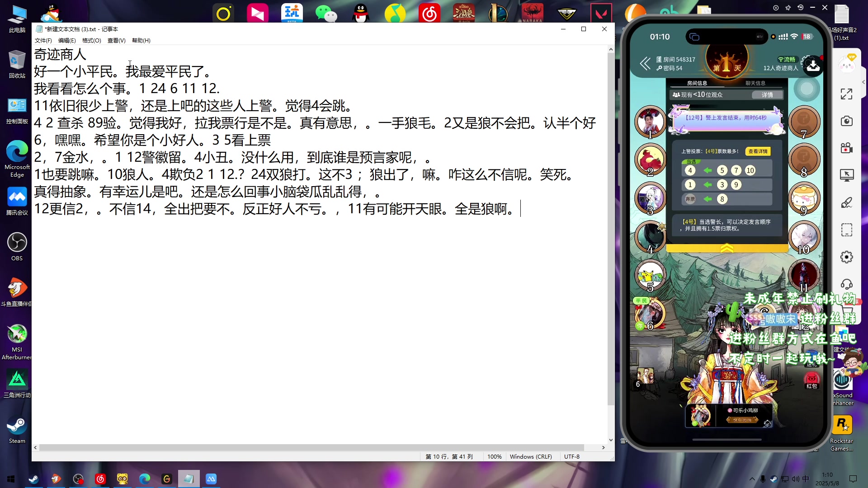Select player 5 Pikachu avatar

(x=650, y=275)
